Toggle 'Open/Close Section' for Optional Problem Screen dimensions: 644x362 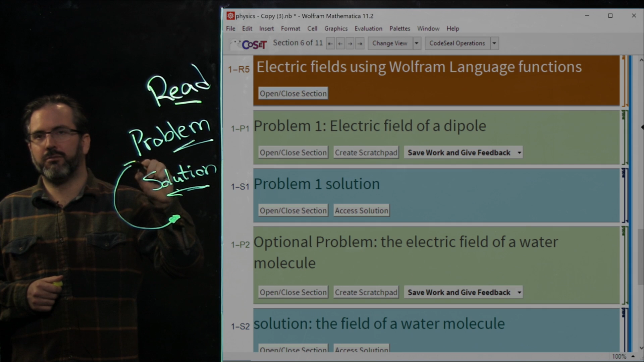pos(293,292)
